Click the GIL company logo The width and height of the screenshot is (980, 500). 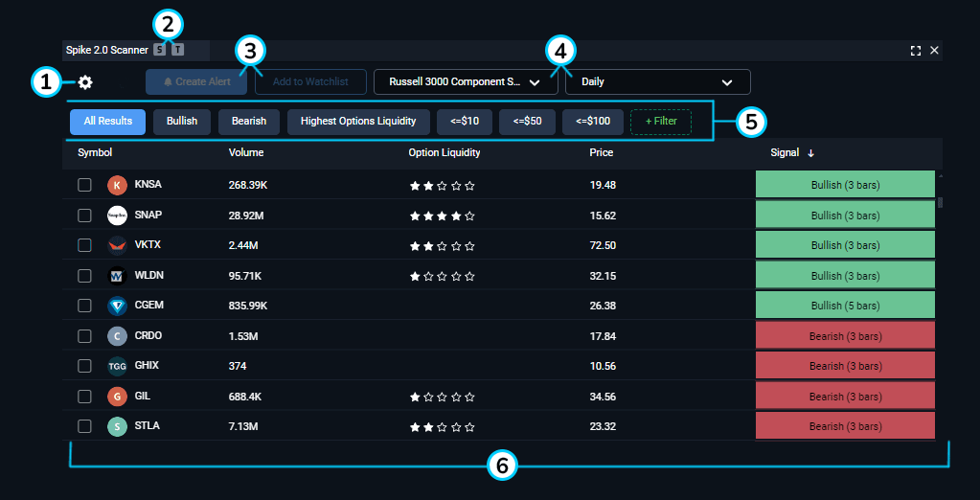117,397
